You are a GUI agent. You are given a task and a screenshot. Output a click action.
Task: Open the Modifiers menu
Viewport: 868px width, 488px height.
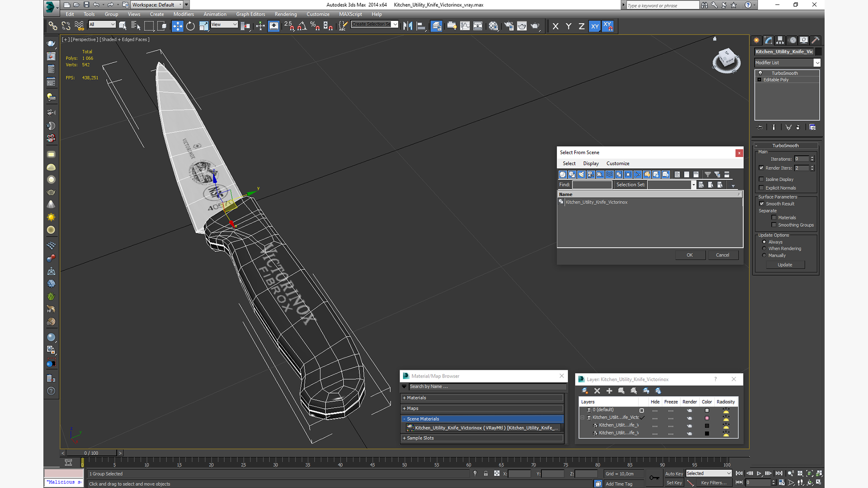tap(184, 14)
